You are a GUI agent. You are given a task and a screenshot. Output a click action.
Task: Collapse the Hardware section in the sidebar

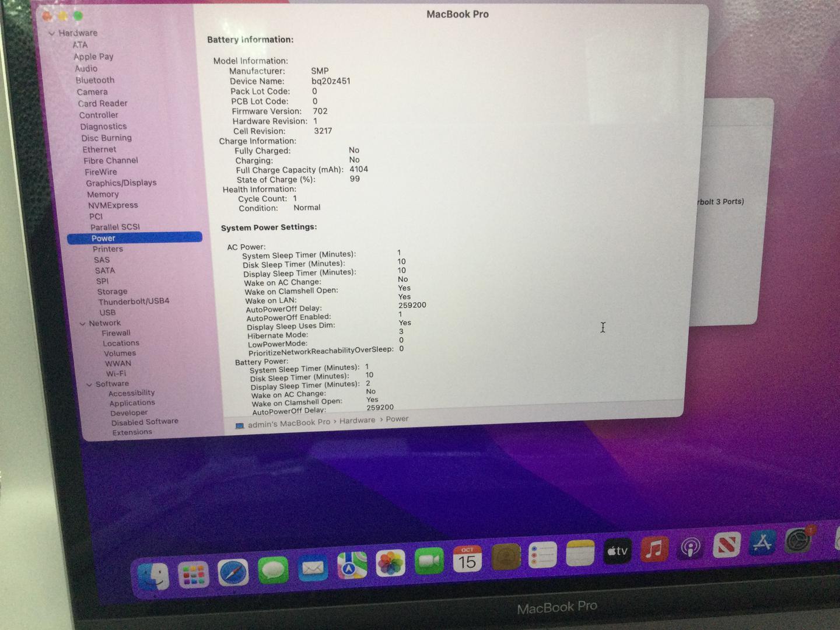click(x=52, y=33)
